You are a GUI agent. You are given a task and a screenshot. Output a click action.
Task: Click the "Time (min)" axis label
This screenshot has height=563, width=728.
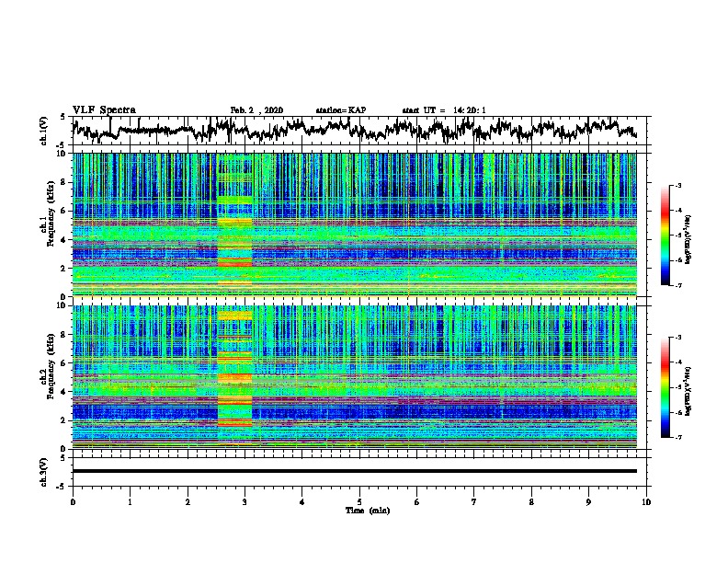click(368, 511)
